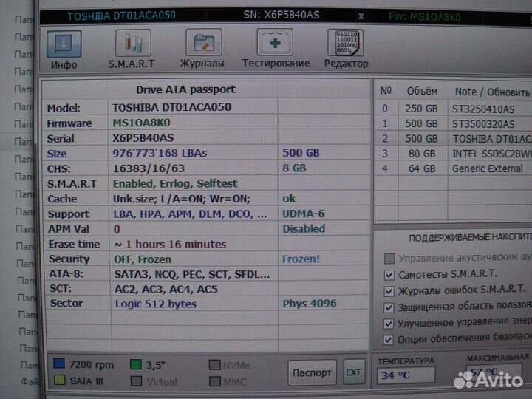Select drive 2 TOSHIBA DT01AC row
The width and height of the screenshot is (532, 399).
point(453,138)
